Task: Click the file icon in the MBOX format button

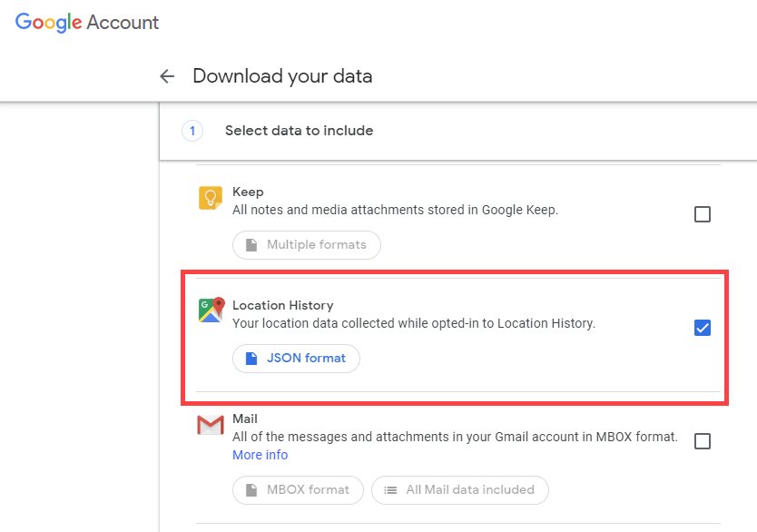Action: click(251, 490)
